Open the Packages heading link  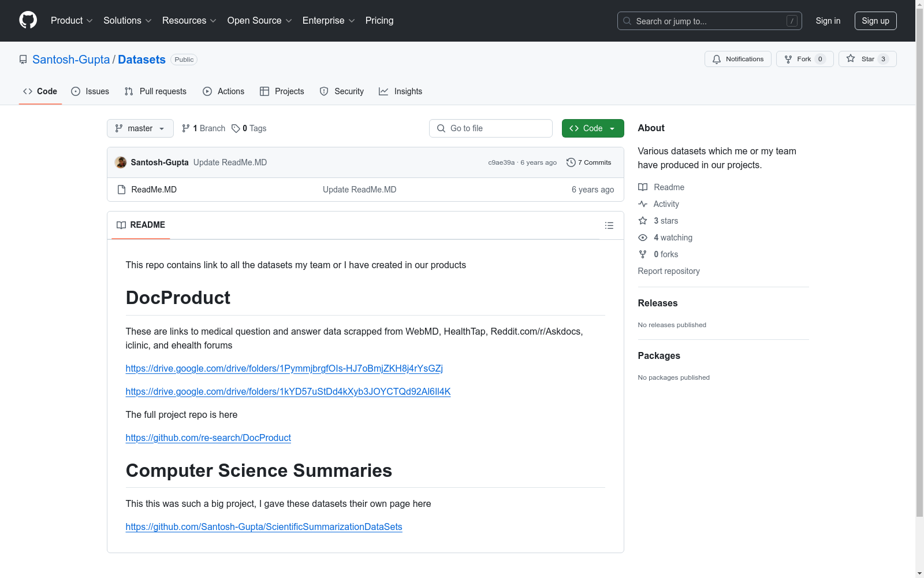point(659,355)
